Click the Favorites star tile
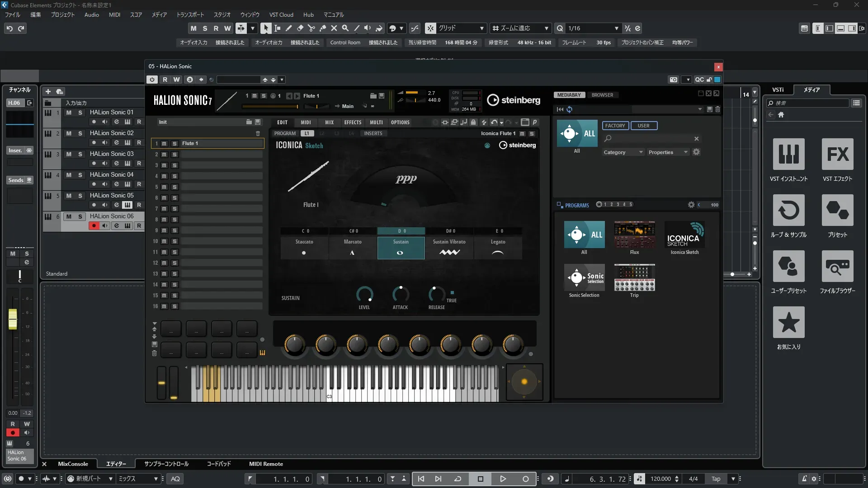Image resolution: width=868 pixels, height=488 pixels. (x=788, y=322)
